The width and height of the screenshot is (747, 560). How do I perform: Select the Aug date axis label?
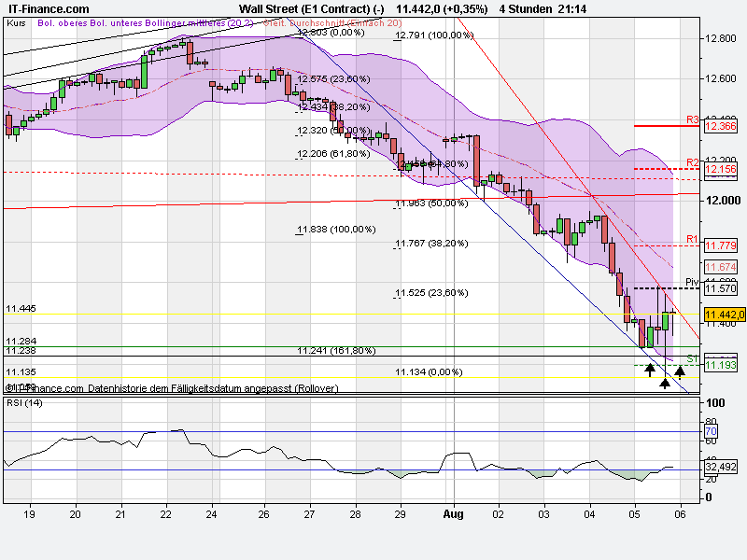tap(453, 514)
